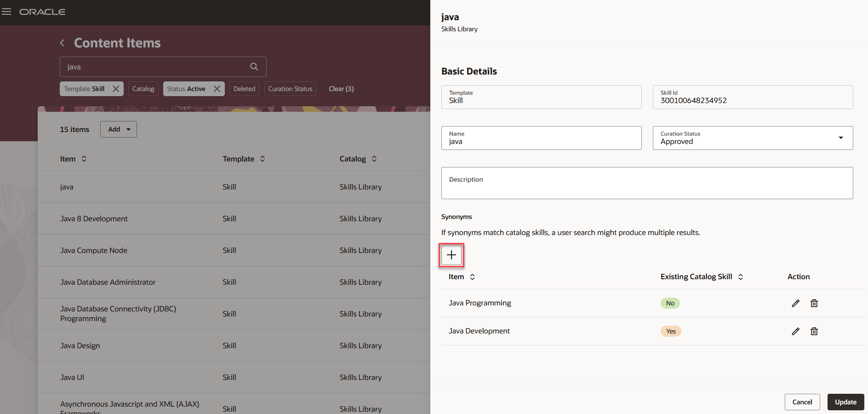Click the 15 items count label

pos(74,129)
